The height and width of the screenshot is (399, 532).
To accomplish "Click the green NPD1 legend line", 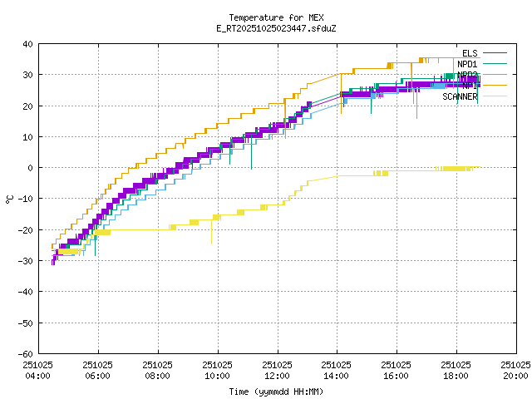I will coord(494,64).
